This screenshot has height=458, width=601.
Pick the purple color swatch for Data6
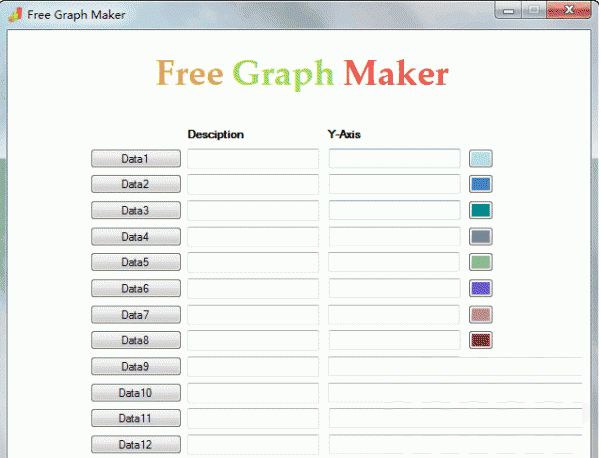(481, 288)
